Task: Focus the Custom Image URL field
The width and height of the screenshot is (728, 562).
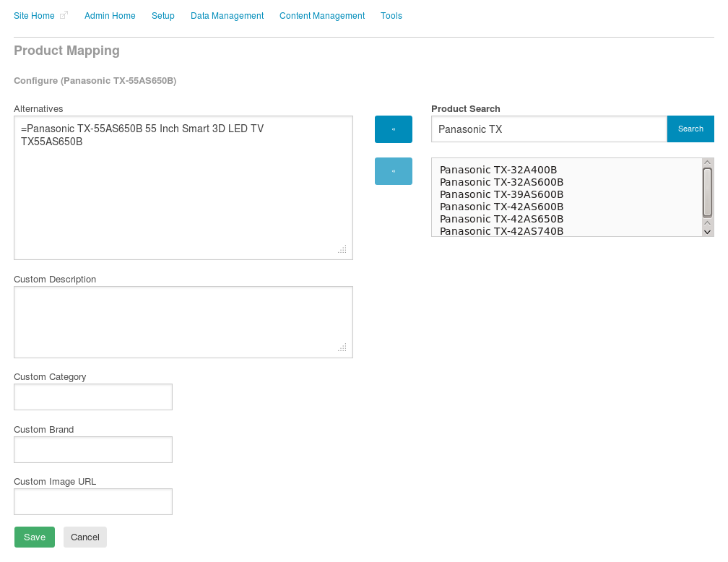Action: [x=93, y=501]
